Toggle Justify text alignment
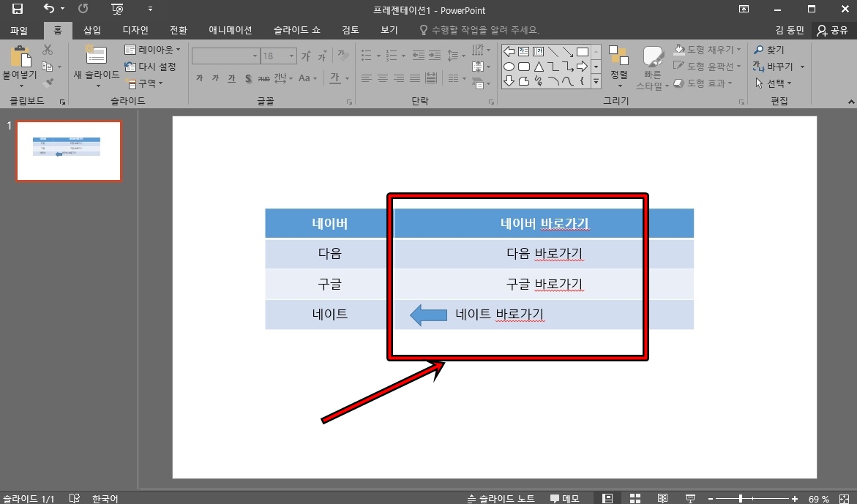Image resolution: width=857 pixels, height=504 pixels. pos(415,78)
